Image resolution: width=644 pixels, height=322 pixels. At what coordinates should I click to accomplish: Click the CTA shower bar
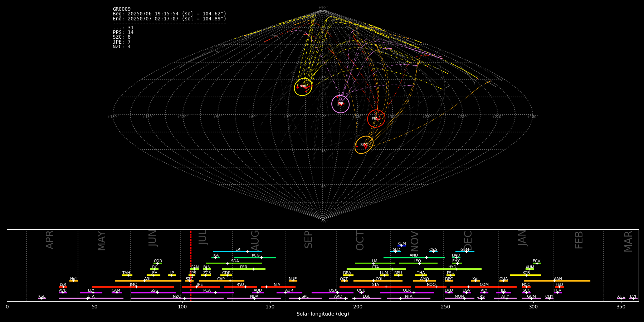(376, 269)
